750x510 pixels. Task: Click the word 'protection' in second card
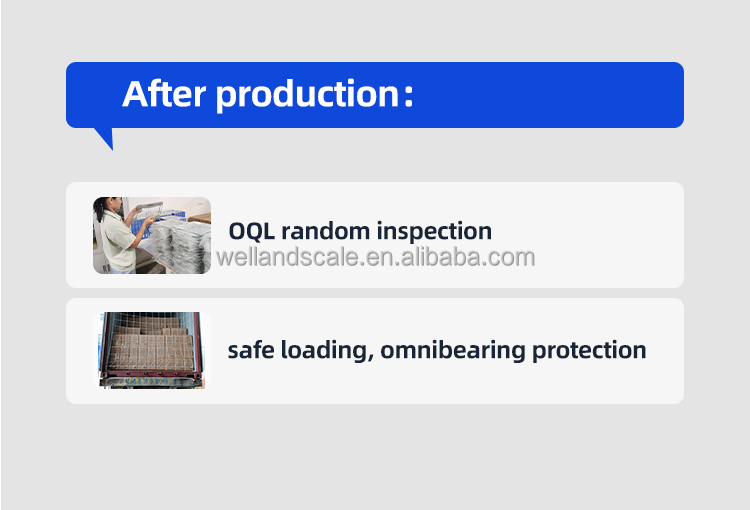[x=589, y=351]
